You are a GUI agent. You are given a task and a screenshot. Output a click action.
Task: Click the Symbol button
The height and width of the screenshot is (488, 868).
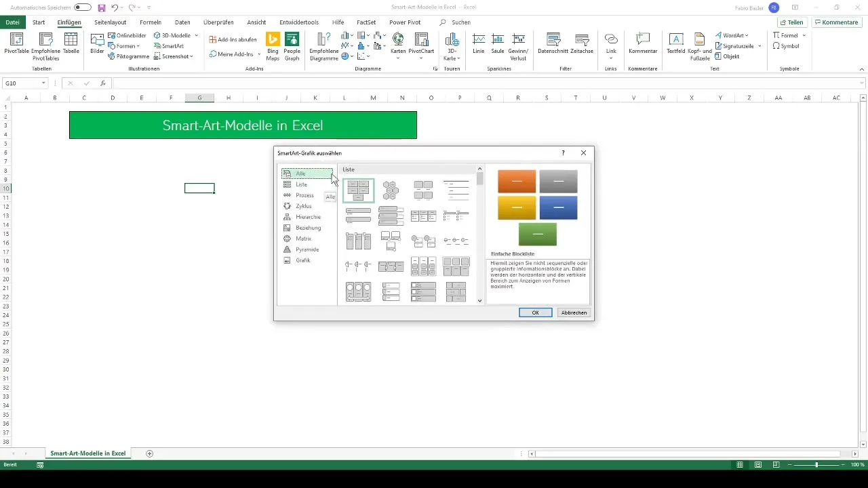pos(787,46)
